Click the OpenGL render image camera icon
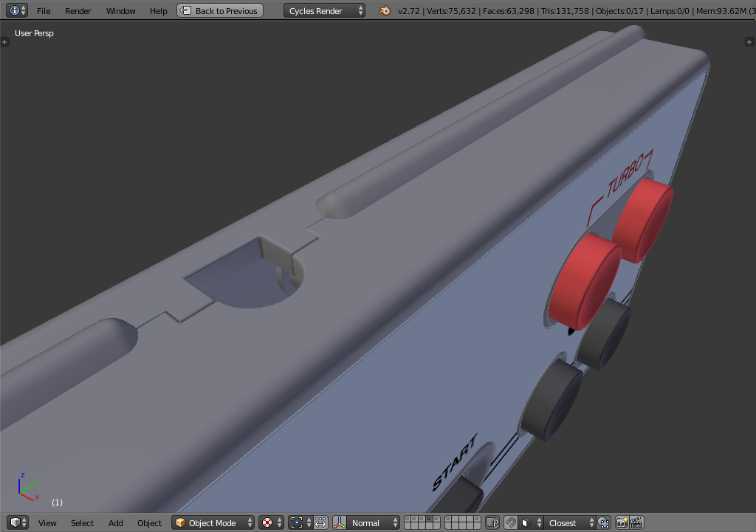This screenshot has height=532, width=756. tap(622, 522)
